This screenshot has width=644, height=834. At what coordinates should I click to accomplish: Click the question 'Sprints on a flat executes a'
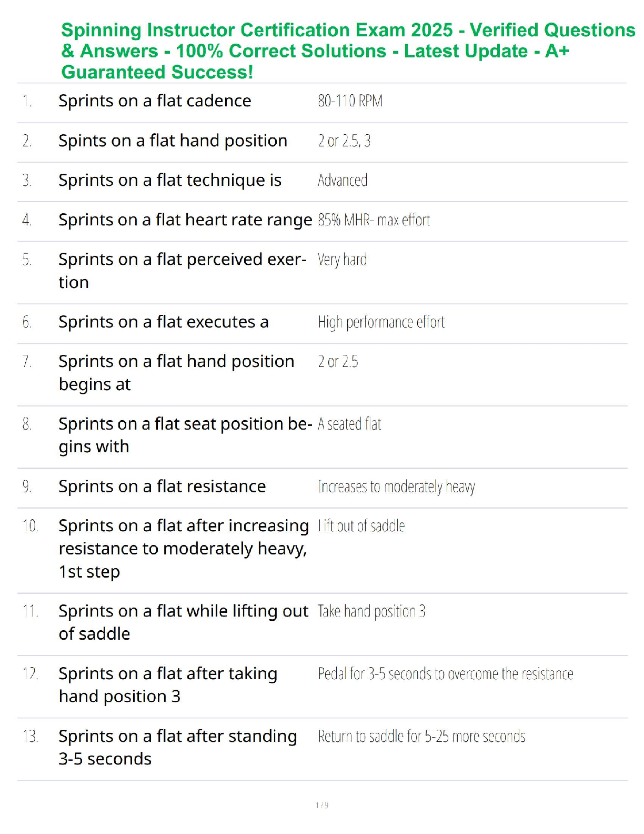163,322
